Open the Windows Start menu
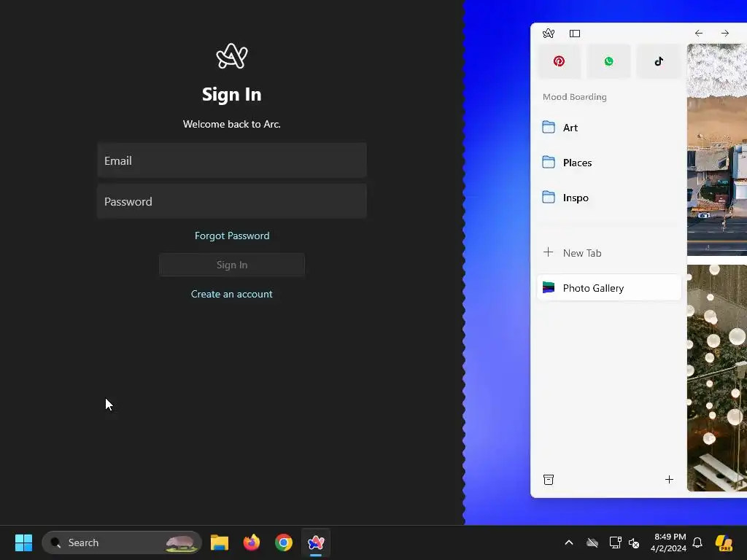Viewport: 747px width, 560px height. 23,542
